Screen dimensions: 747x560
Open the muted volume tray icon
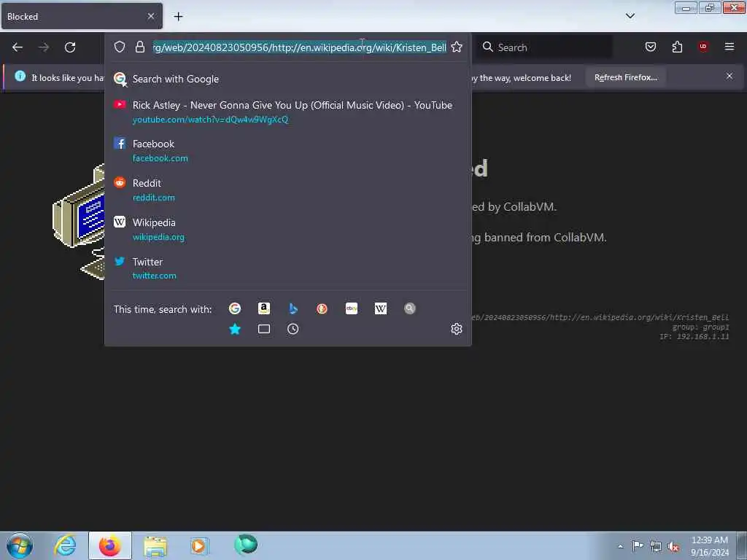(673, 546)
